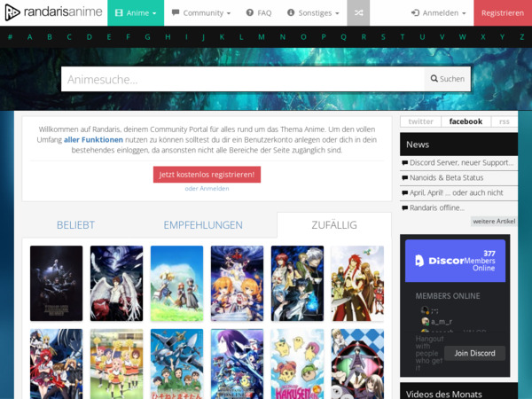The height and width of the screenshot is (399, 532).
Task: Open the Anmelden dropdown
Action: point(438,13)
